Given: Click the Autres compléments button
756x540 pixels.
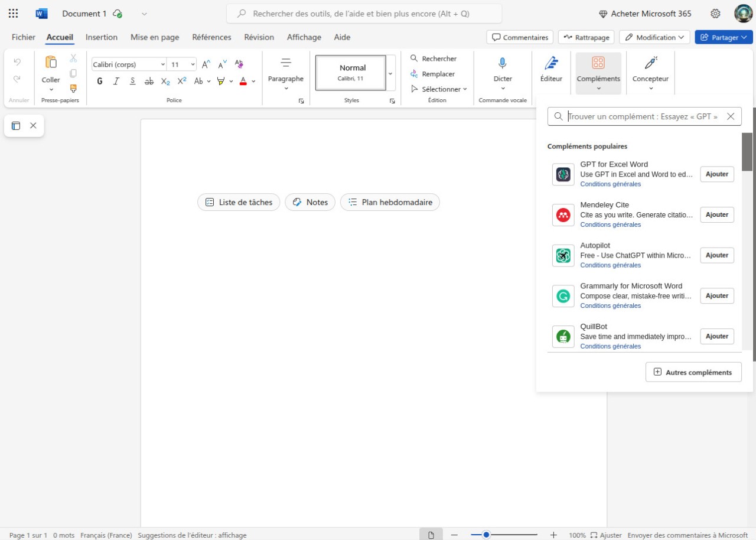Looking at the screenshot, I should [x=693, y=372].
